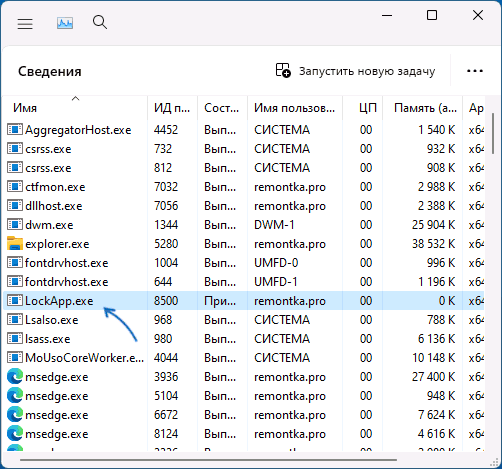The image size is (502, 469).
Task: Open the hamburger navigation menu
Action: coord(25,24)
